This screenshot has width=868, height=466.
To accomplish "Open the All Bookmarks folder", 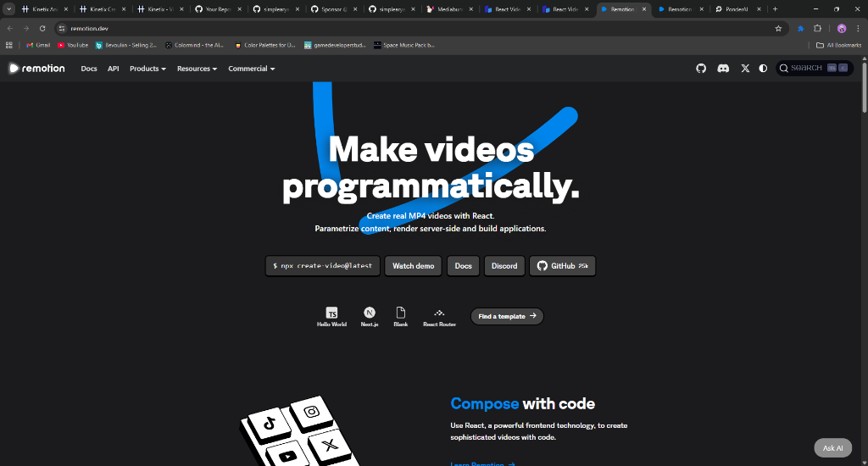I will (x=838, y=45).
